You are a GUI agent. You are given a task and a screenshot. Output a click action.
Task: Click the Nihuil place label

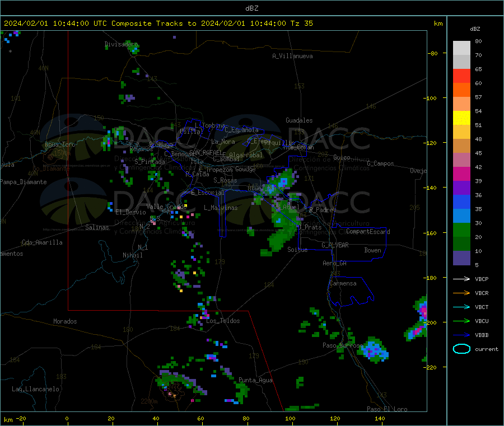click(x=133, y=255)
